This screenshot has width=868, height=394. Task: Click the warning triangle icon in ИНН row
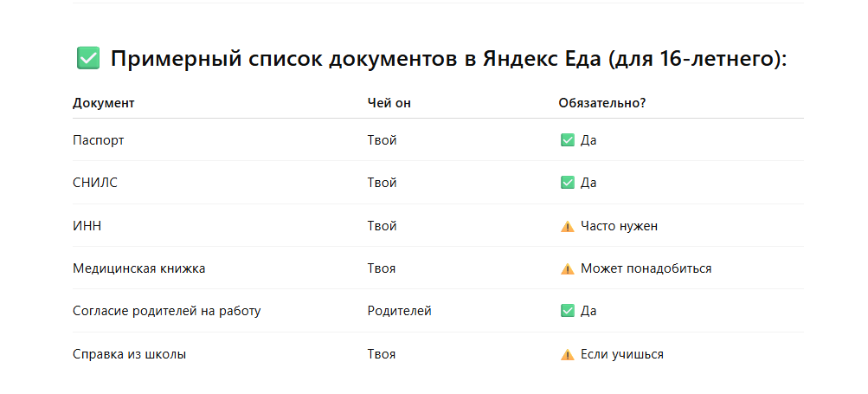pos(567,226)
